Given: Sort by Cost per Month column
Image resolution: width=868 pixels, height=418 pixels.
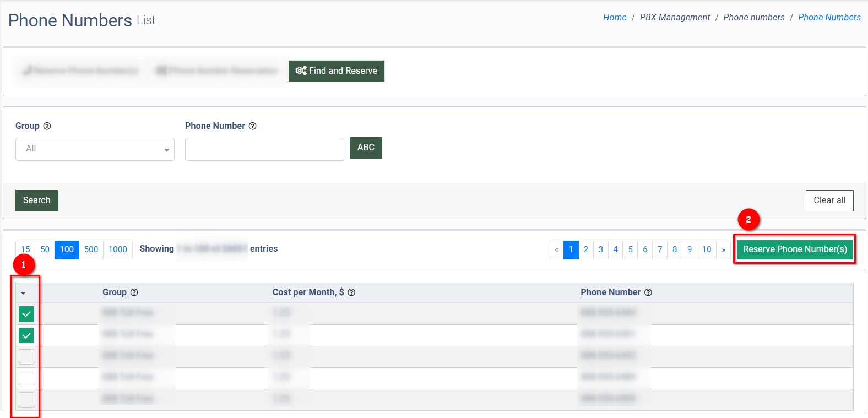Looking at the screenshot, I should (308, 292).
